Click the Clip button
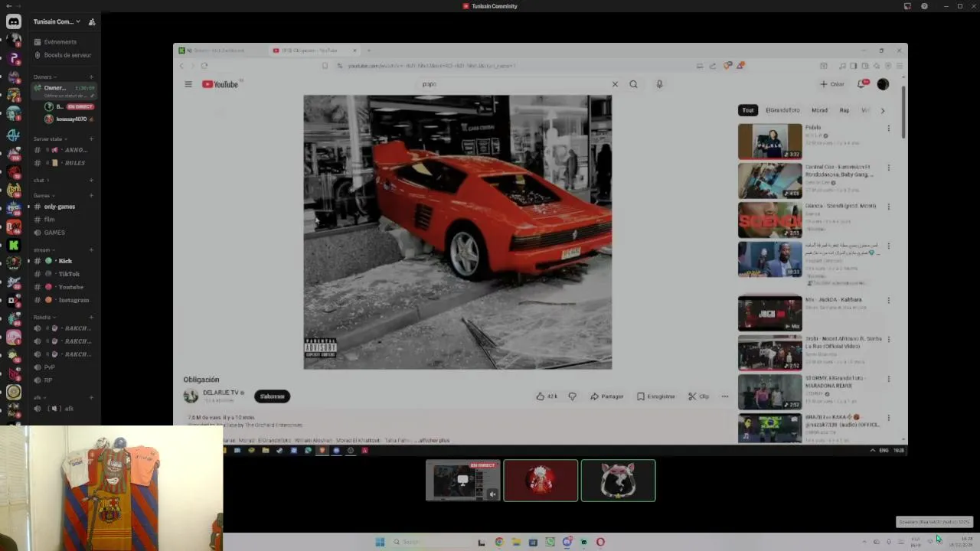Viewport: 980px width, 551px height. (698, 396)
